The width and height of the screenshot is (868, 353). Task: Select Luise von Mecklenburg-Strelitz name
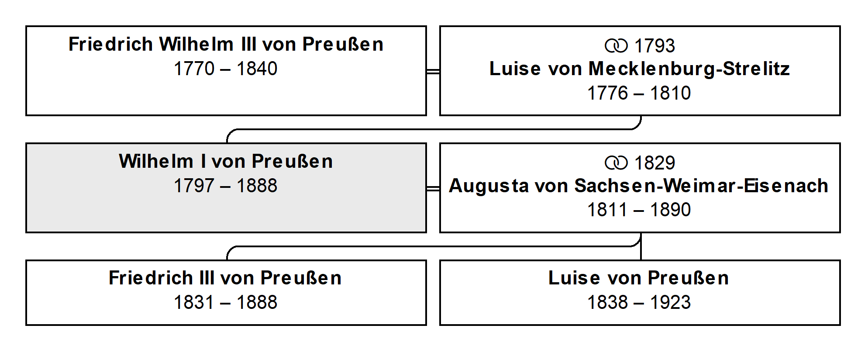(x=640, y=69)
